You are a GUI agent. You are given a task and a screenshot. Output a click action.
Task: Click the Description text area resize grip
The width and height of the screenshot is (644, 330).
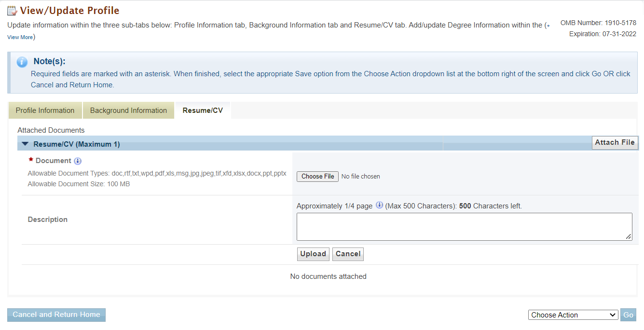pyautogui.click(x=629, y=237)
